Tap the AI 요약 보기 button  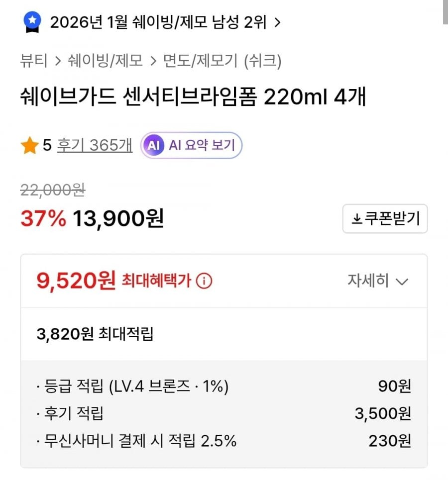tap(191, 145)
